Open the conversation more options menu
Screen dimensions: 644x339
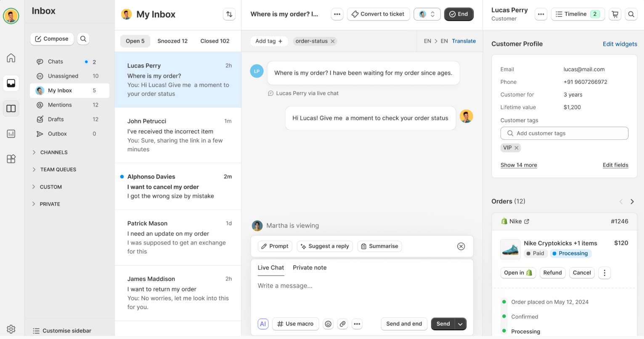click(337, 14)
